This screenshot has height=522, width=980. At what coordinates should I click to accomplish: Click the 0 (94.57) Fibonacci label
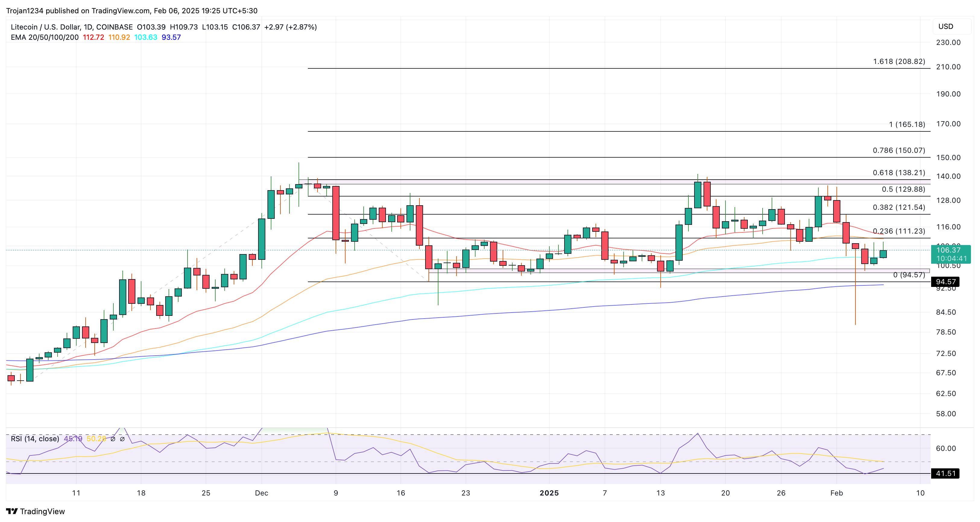tap(909, 275)
